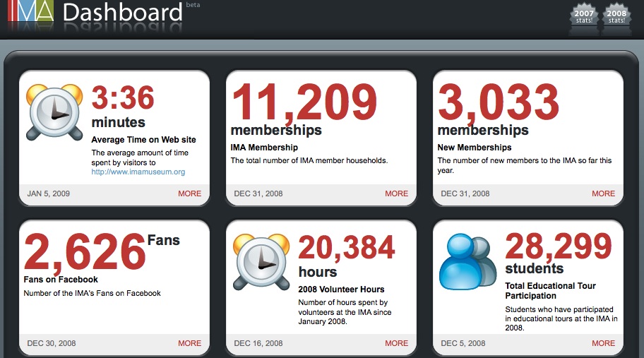Image resolution: width=644 pixels, height=358 pixels.
Task: Follow the http://www.imamuseum.org link
Action: coord(138,172)
